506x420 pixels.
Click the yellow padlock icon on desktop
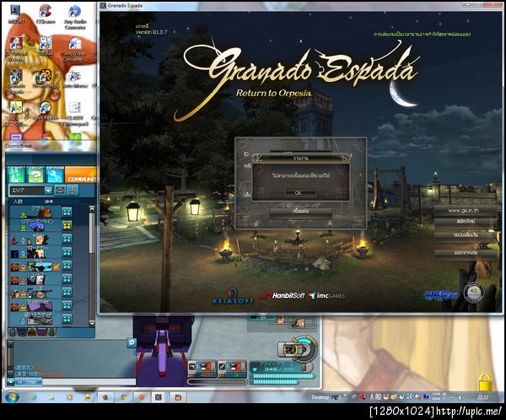point(485,382)
